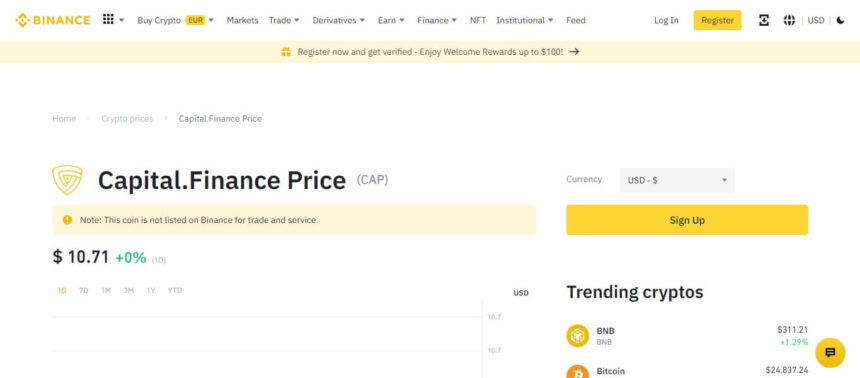Image resolution: width=860 pixels, height=378 pixels.
Task: Click the Capital.Finance Price breadcrumb text
Action: 220,119
